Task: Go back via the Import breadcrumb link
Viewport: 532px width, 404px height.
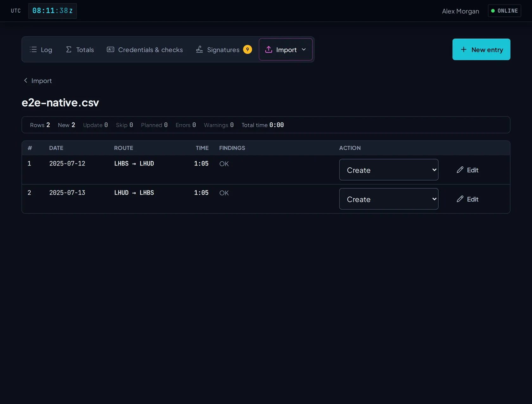Action: click(x=38, y=81)
